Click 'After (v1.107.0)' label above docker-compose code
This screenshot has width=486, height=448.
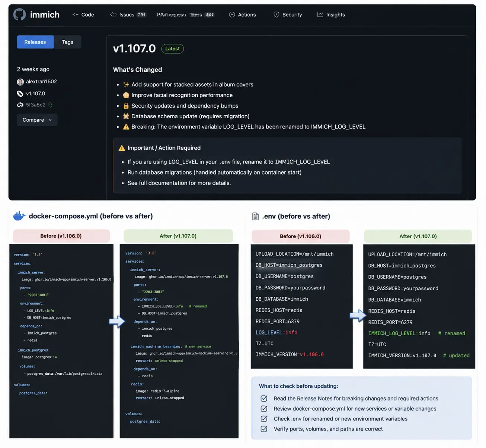(178, 236)
